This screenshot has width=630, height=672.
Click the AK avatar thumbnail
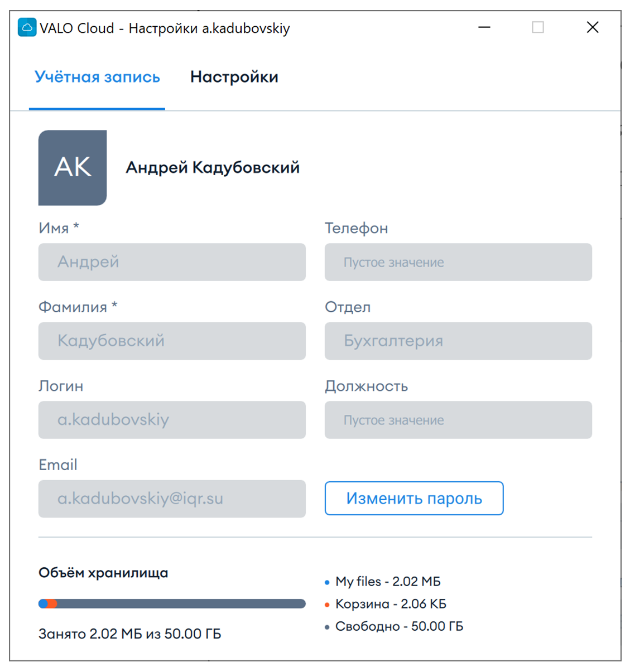pos(73,168)
